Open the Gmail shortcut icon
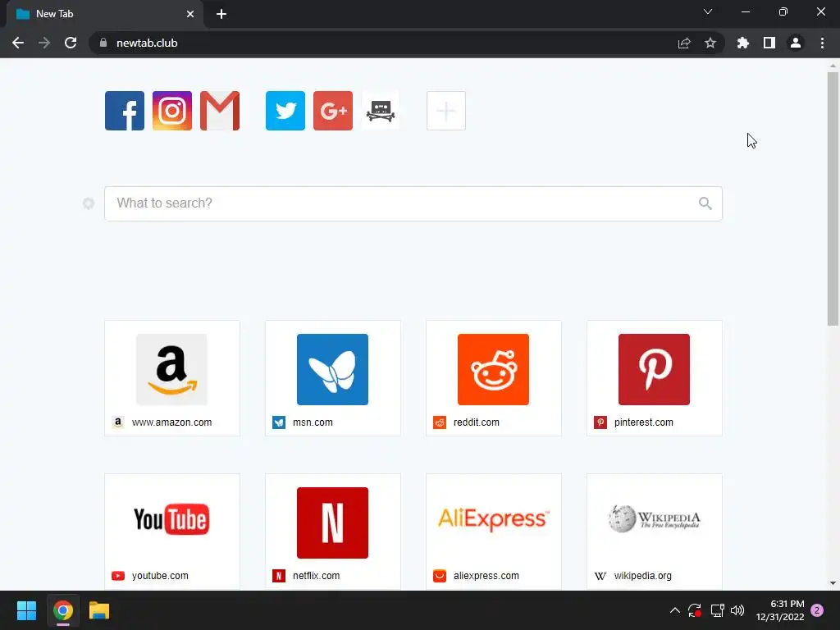Screen dimensions: 840x630 (x=220, y=111)
